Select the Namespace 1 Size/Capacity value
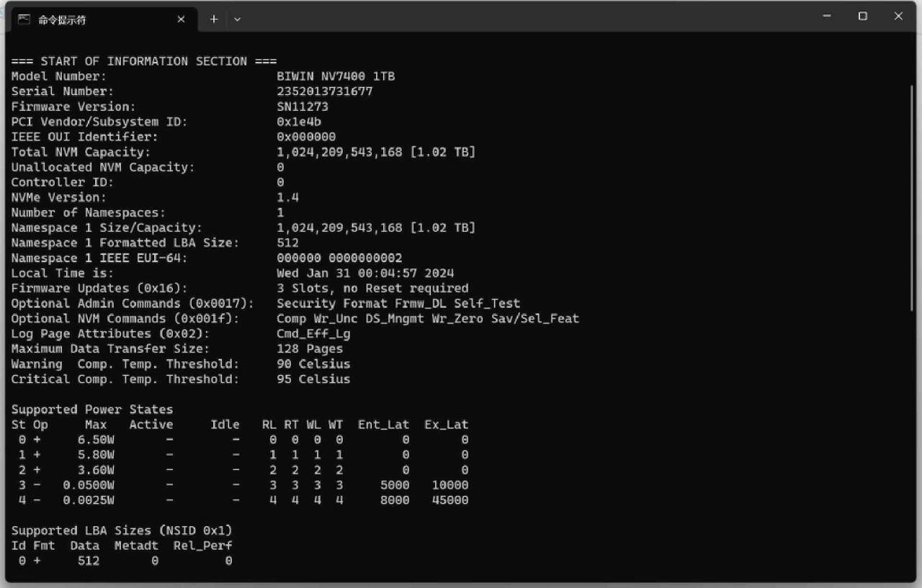This screenshot has width=922, height=588. pyautogui.click(x=376, y=227)
